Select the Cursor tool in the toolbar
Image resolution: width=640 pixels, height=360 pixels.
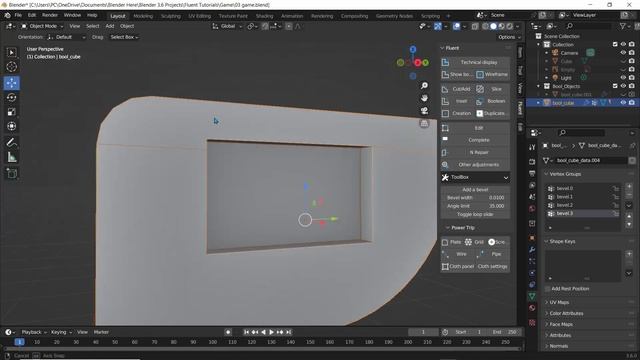[x=12, y=67]
